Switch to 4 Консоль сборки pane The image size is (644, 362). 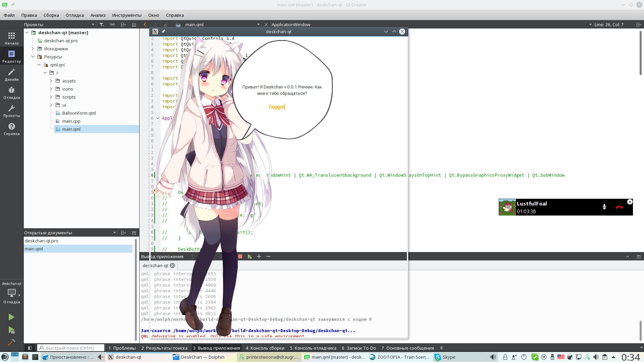point(265,348)
